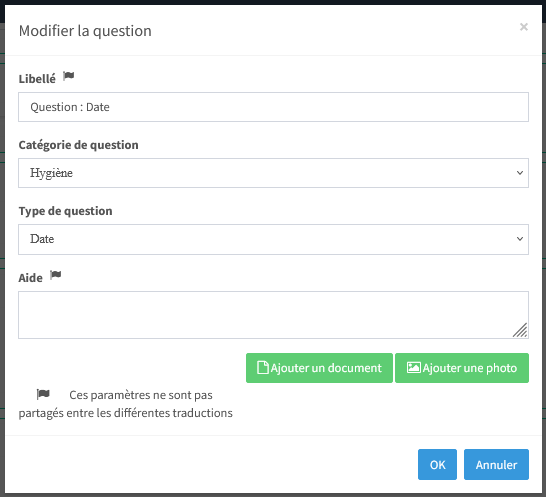Viewport: 546px width, 497px height.
Task: Click the document icon in Ajouter un document
Action: click(x=263, y=368)
